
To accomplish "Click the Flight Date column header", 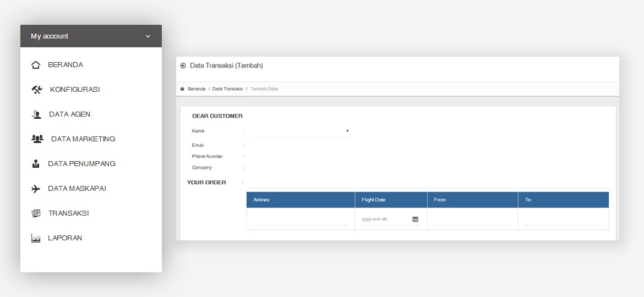I will click(391, 200).
